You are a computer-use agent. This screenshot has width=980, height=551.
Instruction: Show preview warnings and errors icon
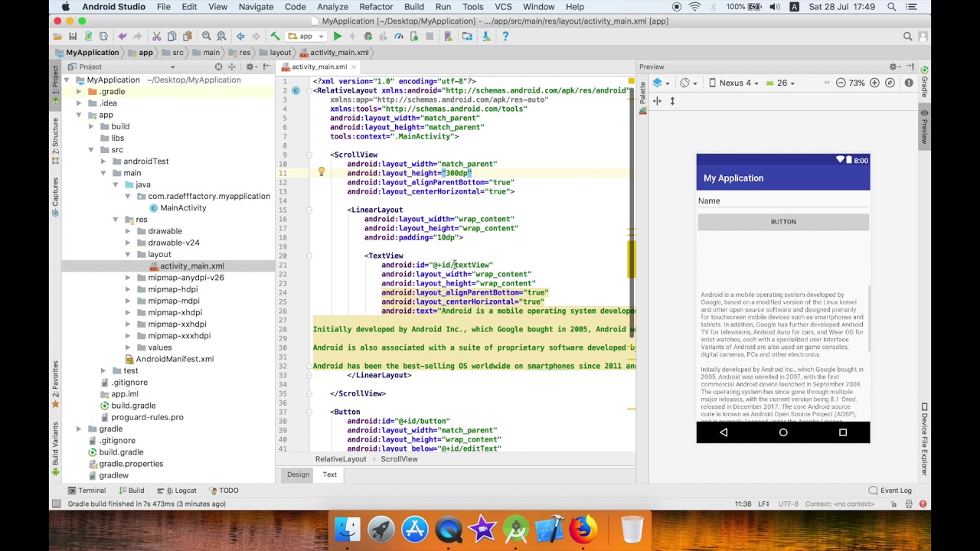click(x=909, y=83)
